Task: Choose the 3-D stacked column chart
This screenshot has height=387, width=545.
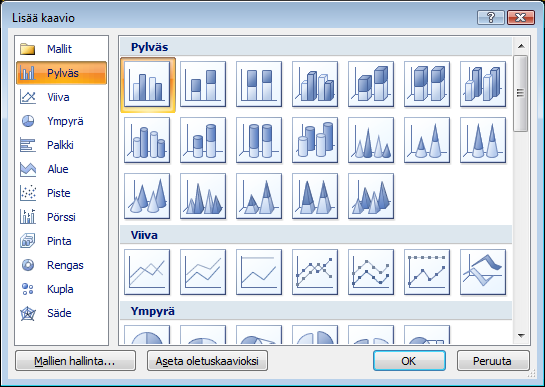Action: point(371,84)
